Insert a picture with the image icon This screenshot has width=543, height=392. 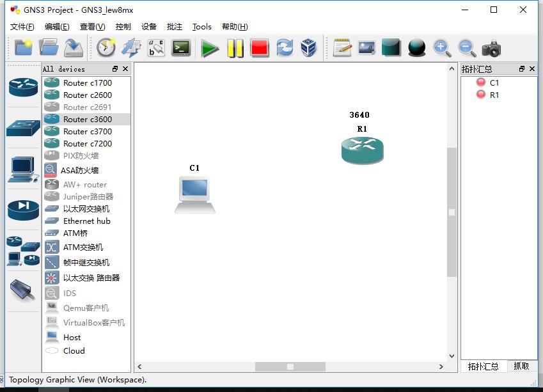coord(366,48)
